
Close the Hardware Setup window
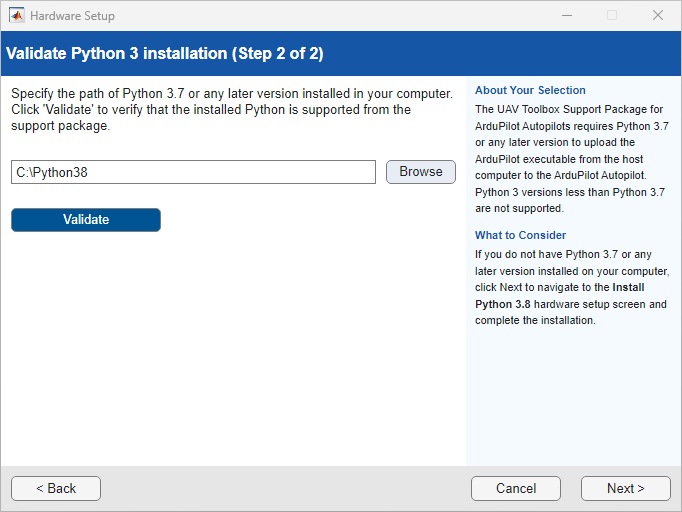(657, 16)
